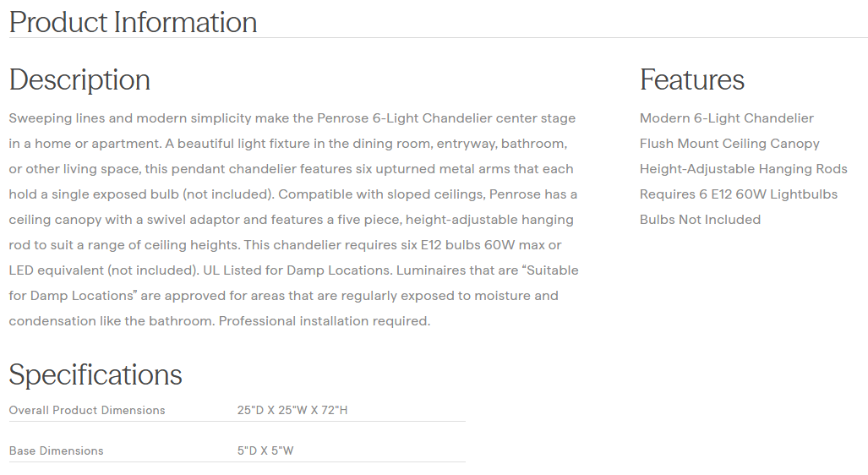This screenshot has height=475, width=868.
Task: Click Requires 6 E12 60W Lightbulbs feature
Action: 738,194
